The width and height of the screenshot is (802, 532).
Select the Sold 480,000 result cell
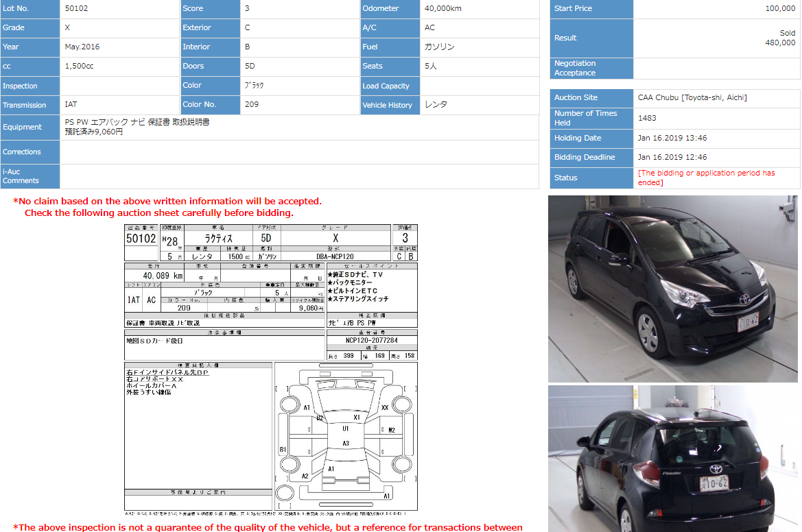(780, 38)
